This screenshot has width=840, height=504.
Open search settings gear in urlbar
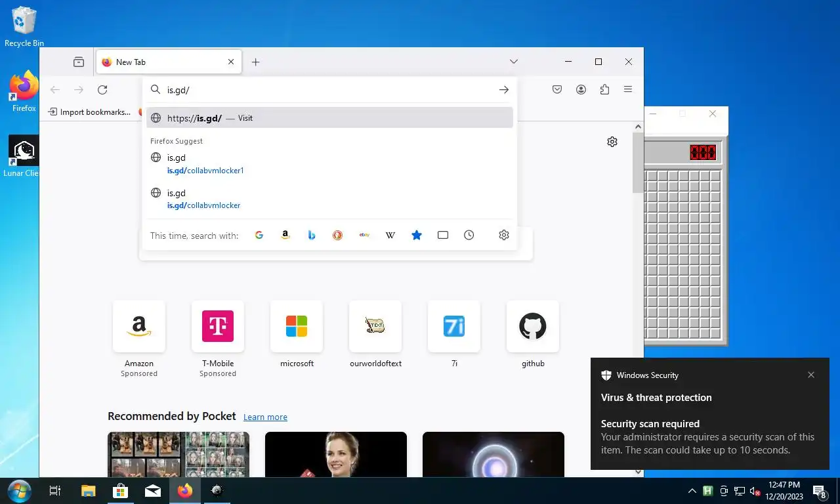504,235
